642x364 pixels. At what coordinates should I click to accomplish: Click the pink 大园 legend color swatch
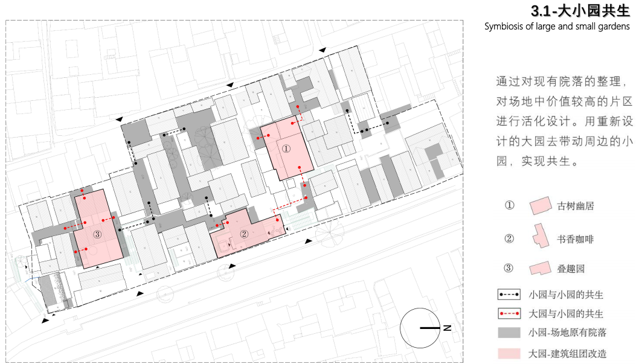[x=509, y=353]
